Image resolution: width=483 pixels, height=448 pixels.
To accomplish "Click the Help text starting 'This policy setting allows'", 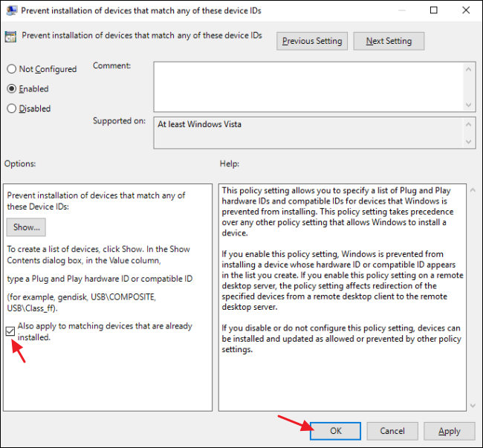I will [337, 212].
